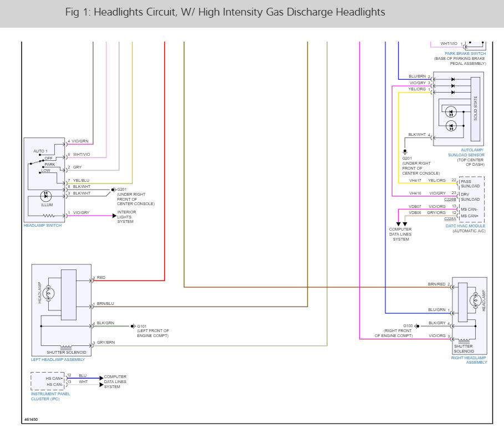504x433 pixels.
Task: Click COMPUTER DATA LINES SYSTEM text below HVAC module
Action: (400, 235)
